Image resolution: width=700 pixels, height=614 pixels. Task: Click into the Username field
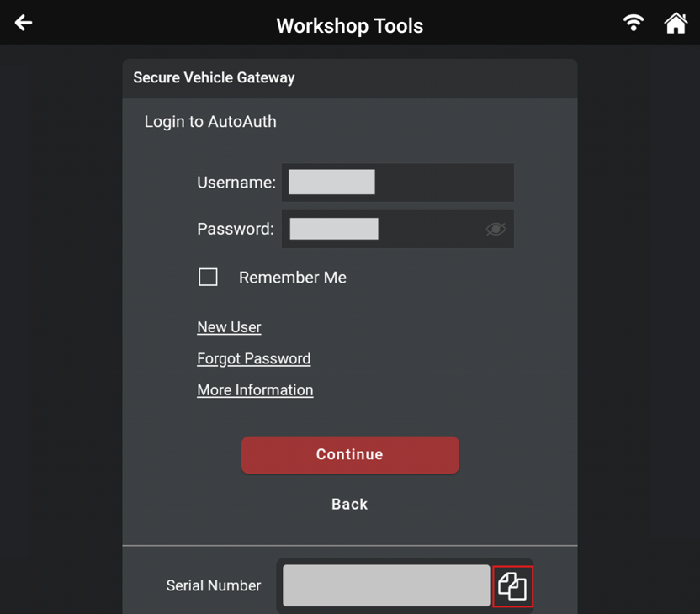pos(397,182)
